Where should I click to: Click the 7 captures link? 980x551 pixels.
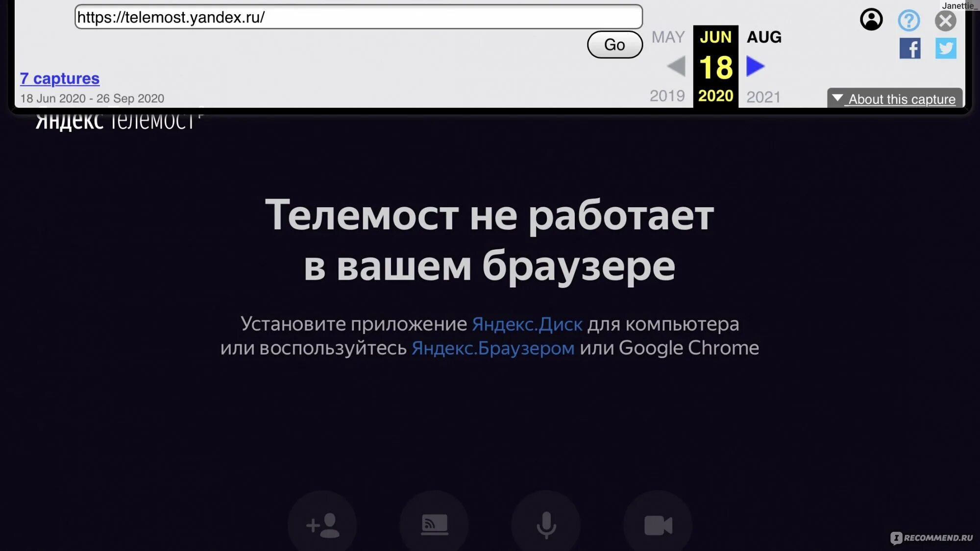pyautogui.click(x=59, y=78)
